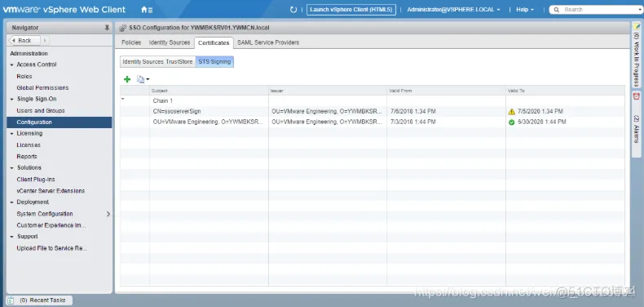Click the vSphere Web Client logo
Image resolution: width=644 pixels, height=307 pixels.
coord(64,10)
